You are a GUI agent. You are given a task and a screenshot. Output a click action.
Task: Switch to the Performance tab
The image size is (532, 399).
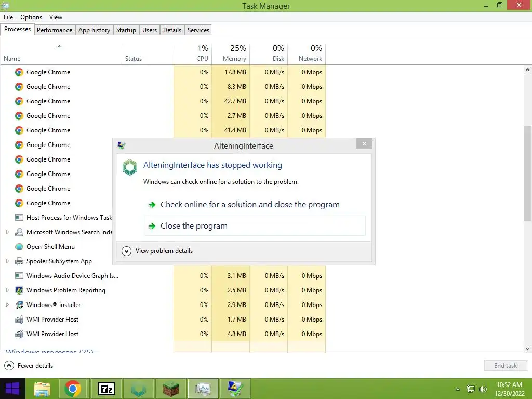coord(54,30)
